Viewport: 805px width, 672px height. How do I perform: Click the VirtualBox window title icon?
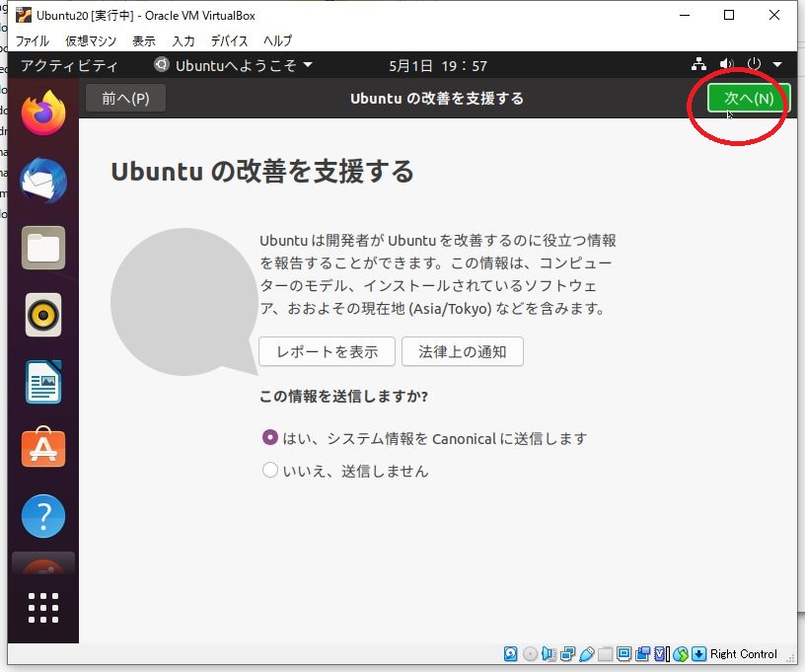pos(23,16)
